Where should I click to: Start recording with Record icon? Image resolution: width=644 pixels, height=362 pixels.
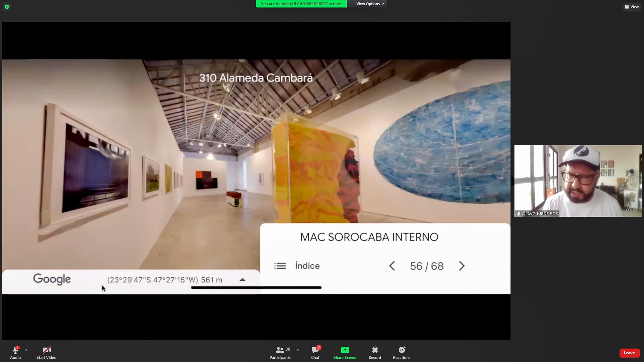point(375,350)
